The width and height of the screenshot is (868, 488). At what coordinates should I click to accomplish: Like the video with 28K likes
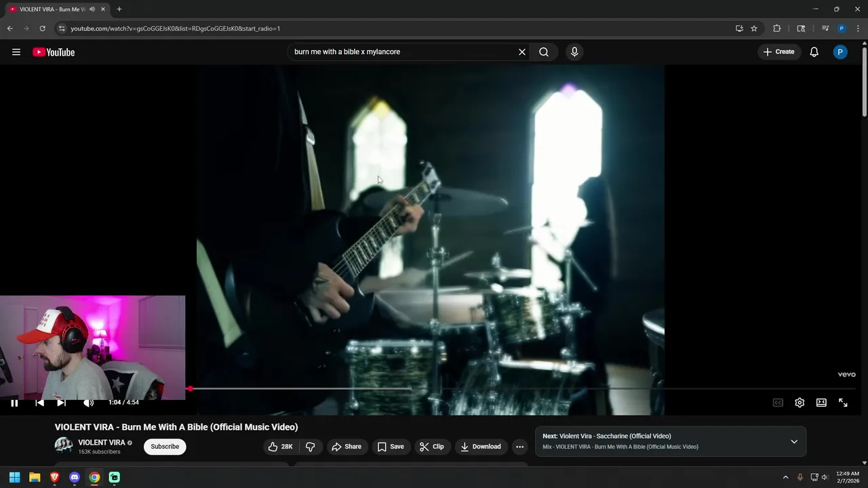coord(281,447)
